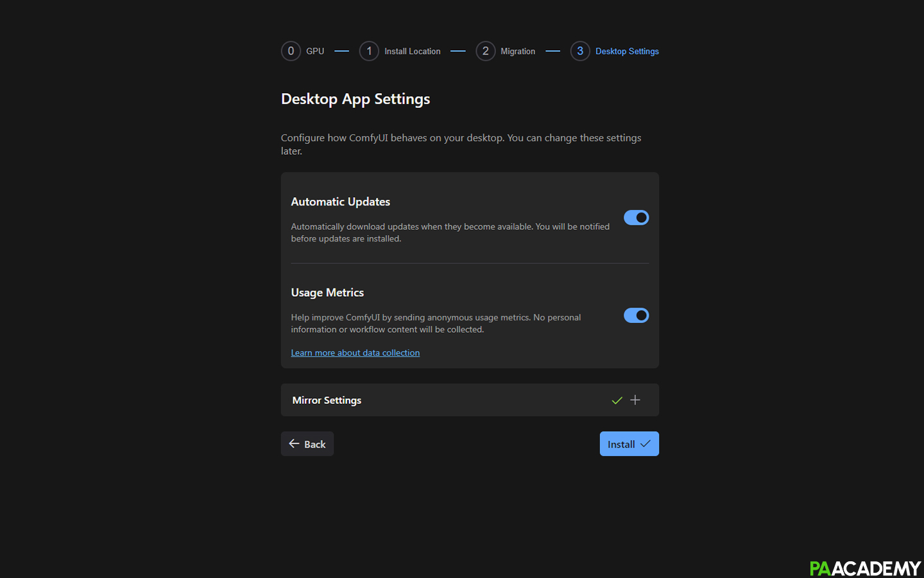This screenshot has width=924, height=578.
Task: Toggle Automatic Updates switch off then verify
Action: pos(636,217)
